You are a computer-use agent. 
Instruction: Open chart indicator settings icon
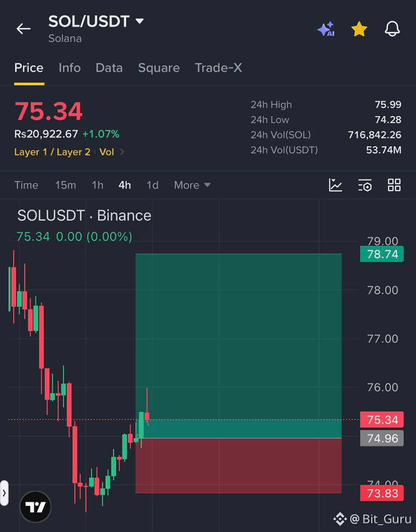pos(365,185)
